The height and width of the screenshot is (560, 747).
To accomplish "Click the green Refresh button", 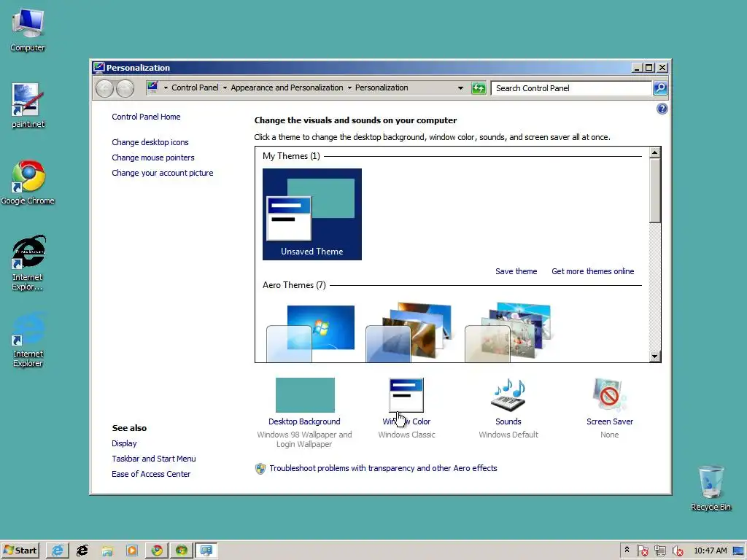I will pos(479,88).
